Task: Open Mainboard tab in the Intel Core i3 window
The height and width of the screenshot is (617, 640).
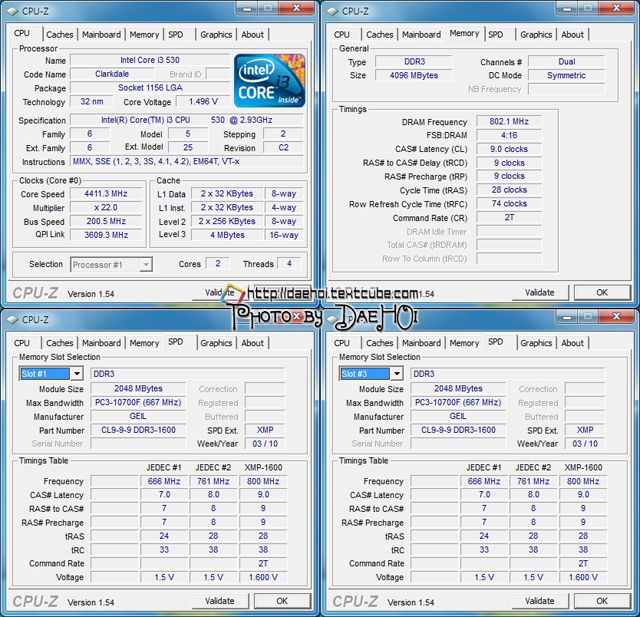Action: click(x=102, y=35)
